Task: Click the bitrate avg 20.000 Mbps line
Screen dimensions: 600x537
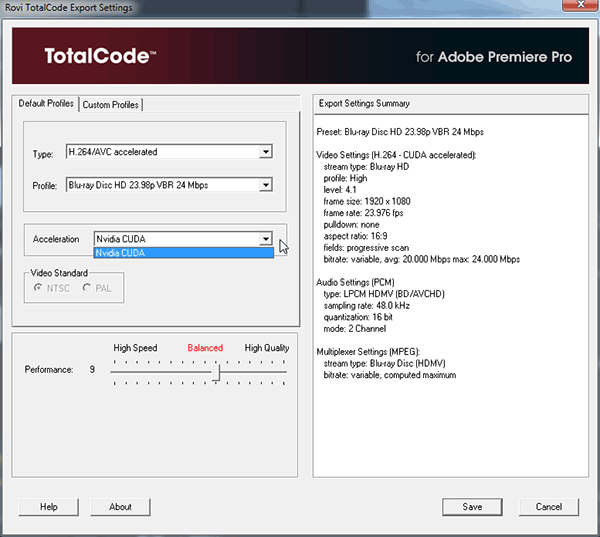Action: click(421, 259)
